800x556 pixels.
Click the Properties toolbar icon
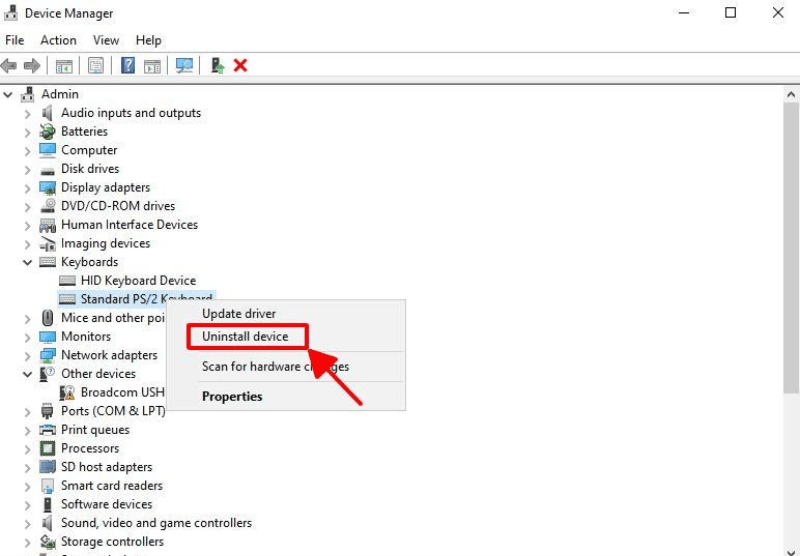tap(96, 66)
